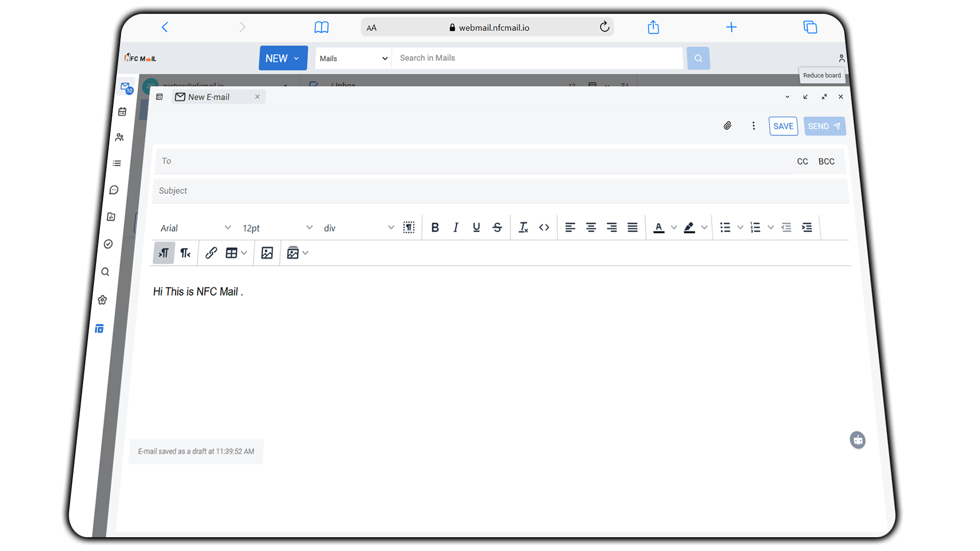
Task: Open the NEW compose button
Action: tap(283, 58)
